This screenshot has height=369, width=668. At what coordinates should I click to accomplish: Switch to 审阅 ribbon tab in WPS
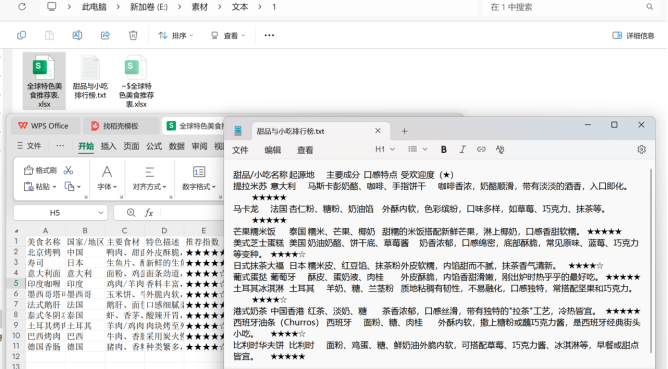tap(199, 146)
